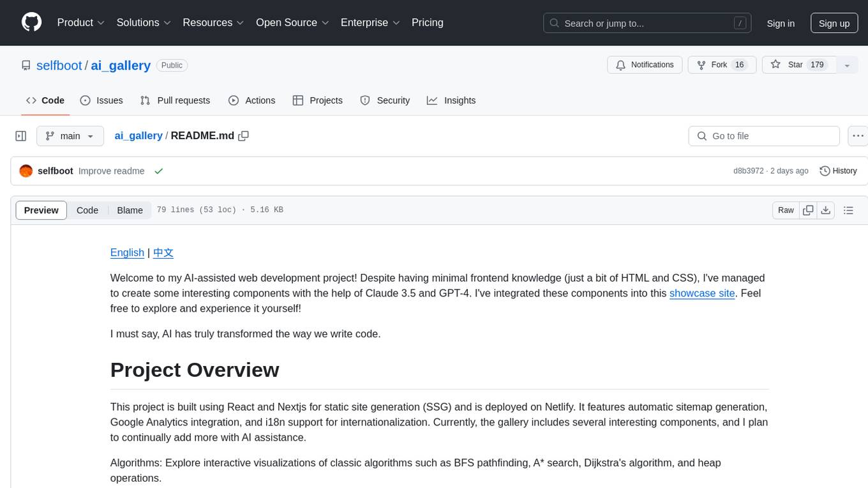This screenshot has width=868, height=488.
Task: Copy the README.md file path
Action: click(243, 136)
